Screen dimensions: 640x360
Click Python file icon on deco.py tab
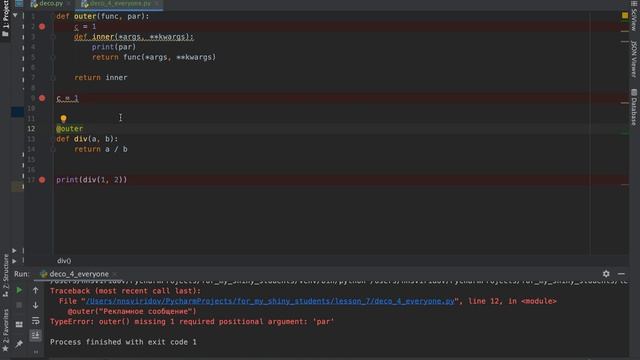[x=34, y=3]
